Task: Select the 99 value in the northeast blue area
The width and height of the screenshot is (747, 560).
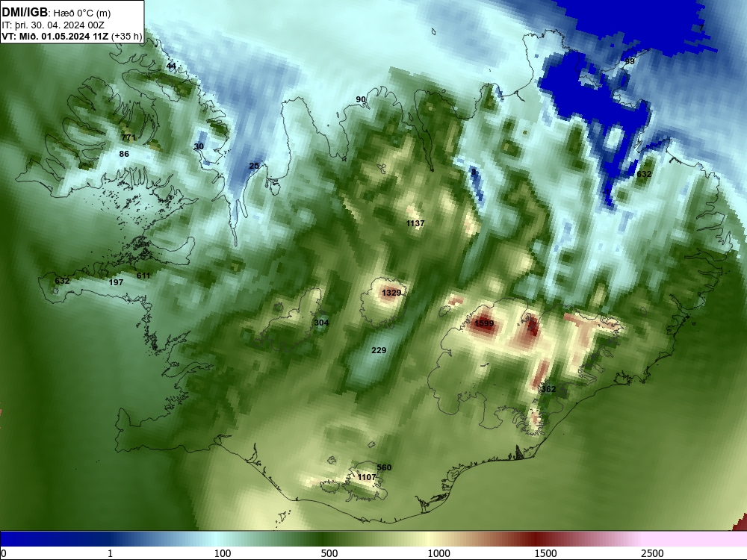Action: coord(629,61)
